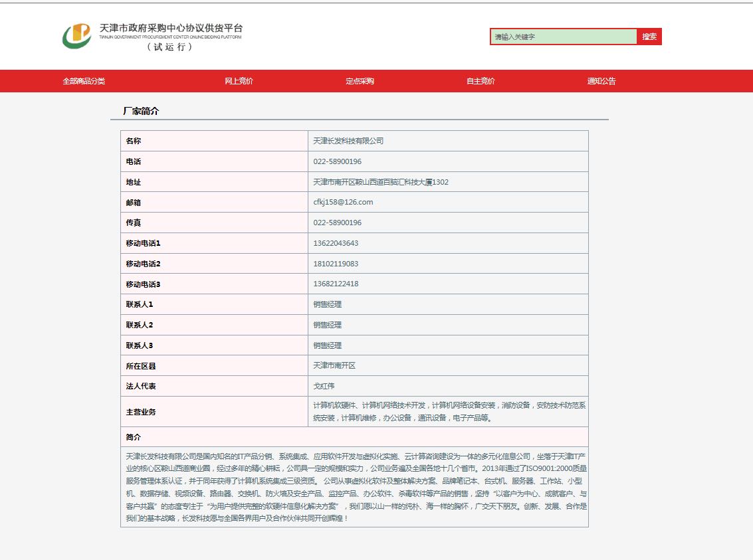Viewport: 753px width, 560px height.
Task: Select 自主竞价 in the navigation bar
Action: (481, 81)
